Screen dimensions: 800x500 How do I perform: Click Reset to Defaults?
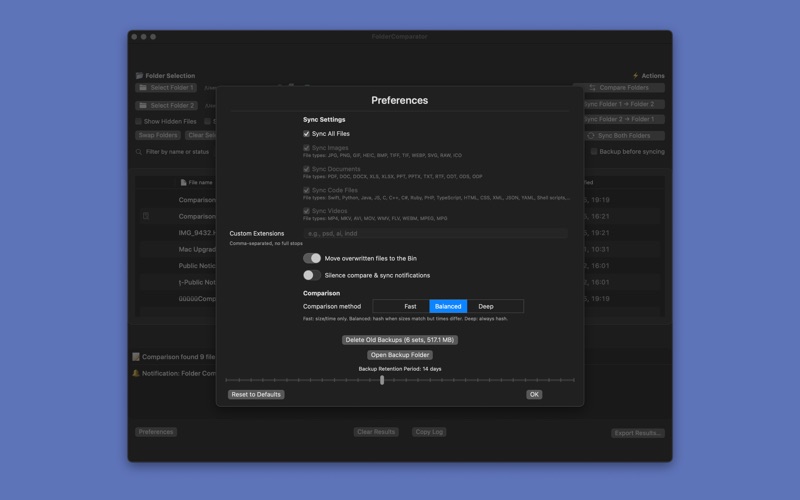(256, 394)
